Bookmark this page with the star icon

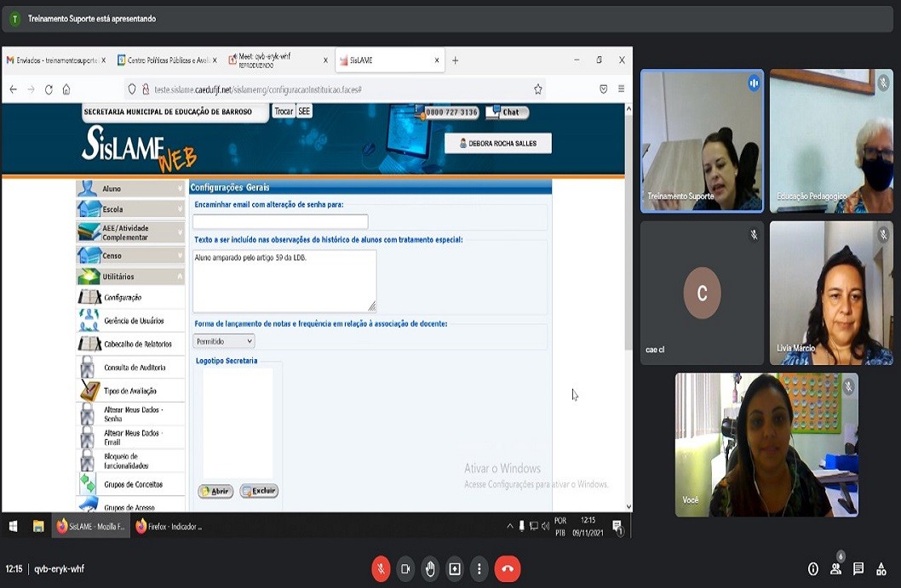(x=538, y=89)
